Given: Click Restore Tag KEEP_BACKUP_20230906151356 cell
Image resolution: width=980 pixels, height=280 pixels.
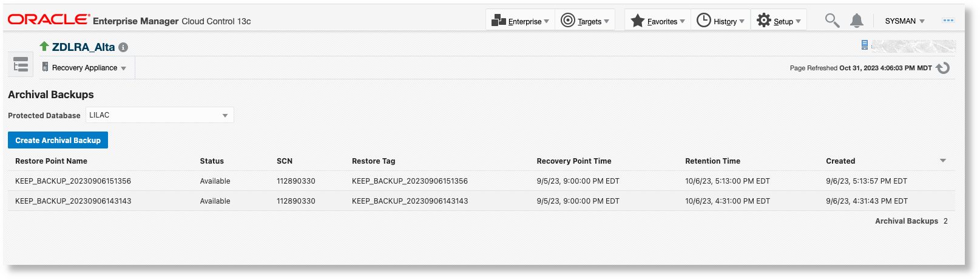Looking at the screenshot, I should tap(410, 181).
